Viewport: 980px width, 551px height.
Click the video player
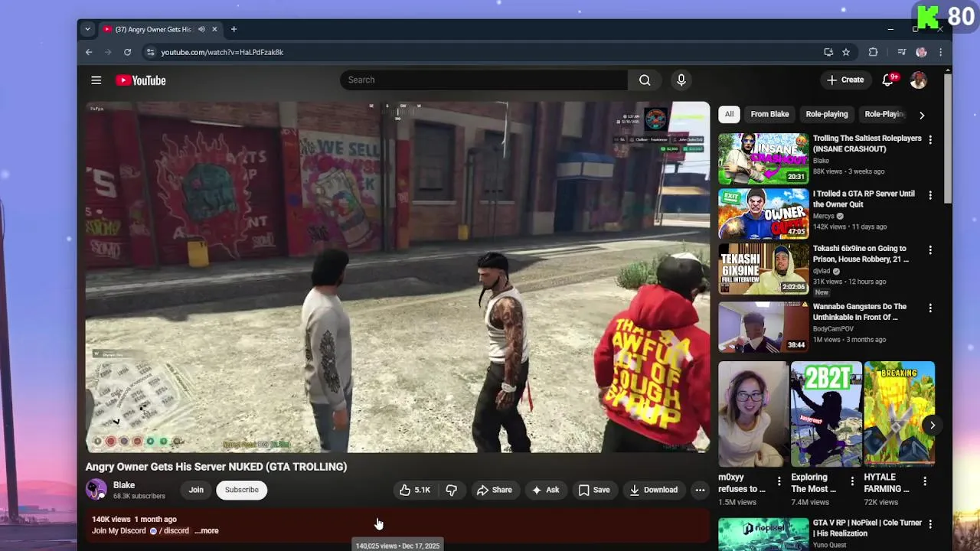[x=397, y=277]
